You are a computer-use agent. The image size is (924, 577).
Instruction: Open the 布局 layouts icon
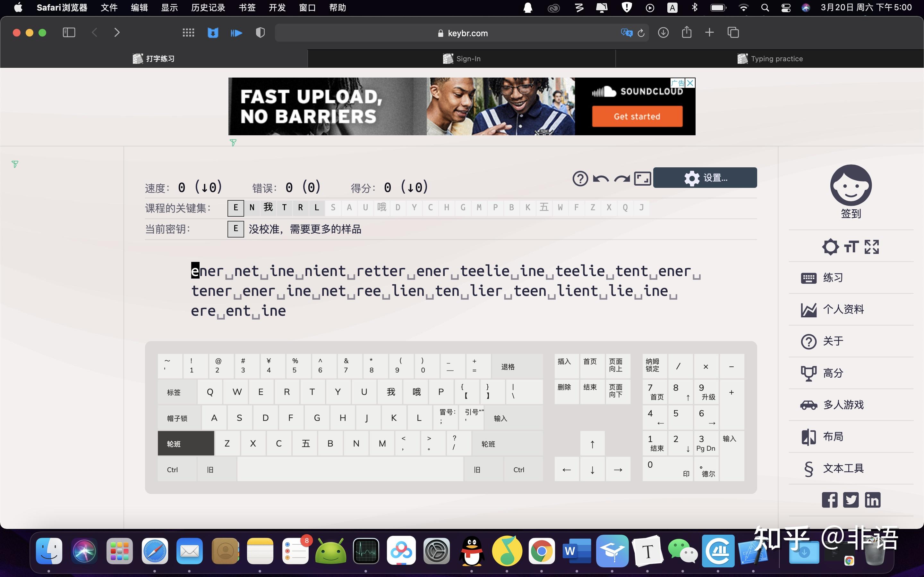point(808,437)
